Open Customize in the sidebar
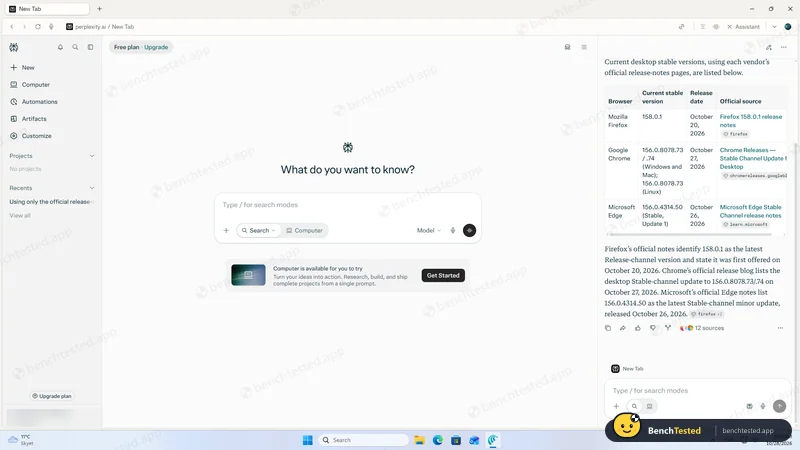 click(x=31, y=136)
